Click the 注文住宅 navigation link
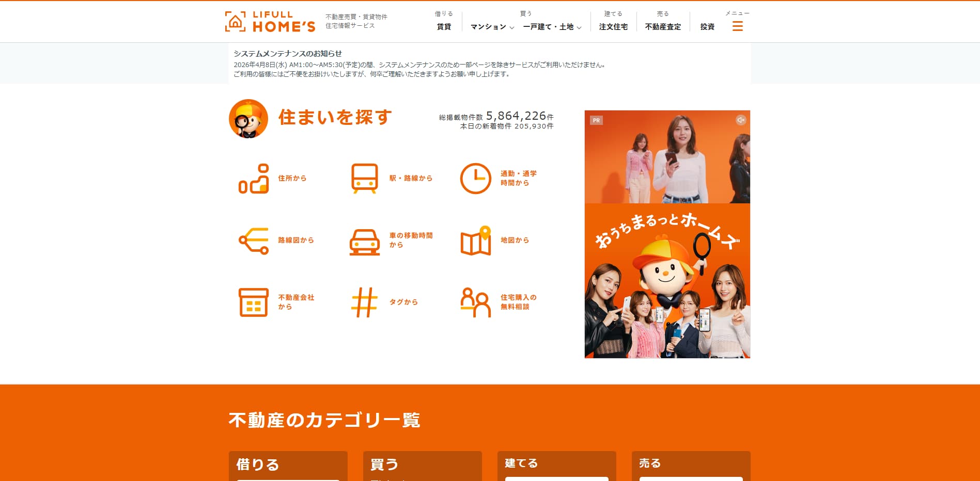Viewport: 980px width, 481px height. coord(613,27)
